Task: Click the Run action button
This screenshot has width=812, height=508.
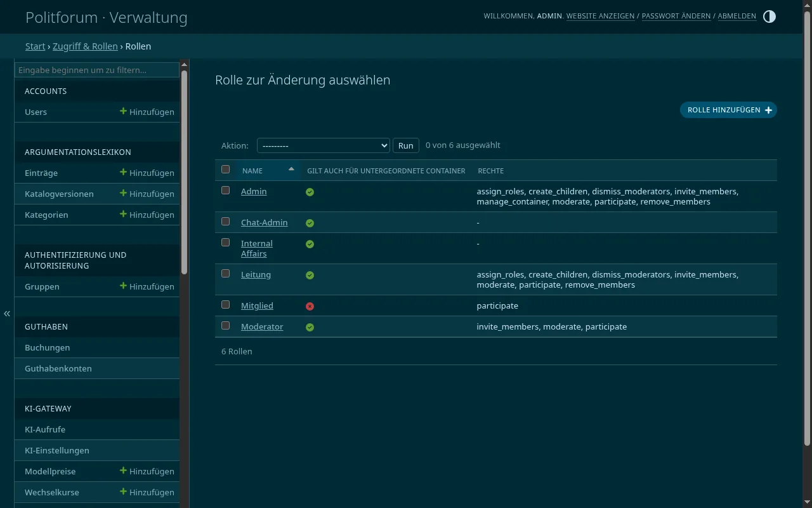Action: 406,145
